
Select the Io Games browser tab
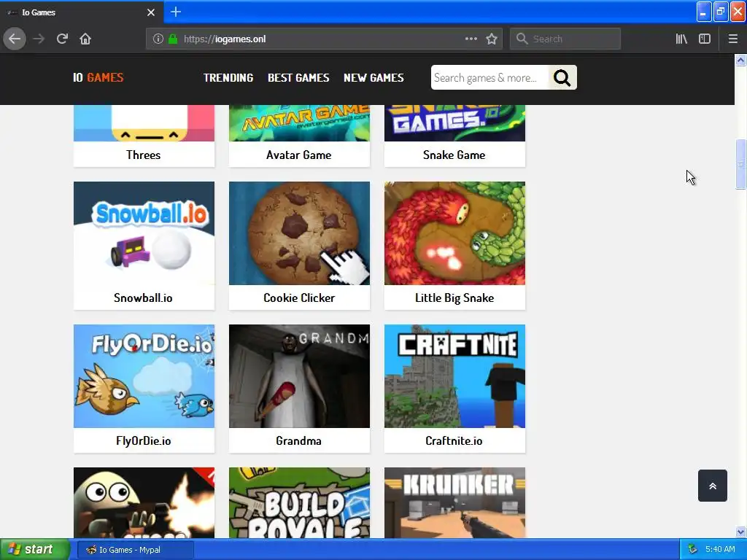click(81, 12)
